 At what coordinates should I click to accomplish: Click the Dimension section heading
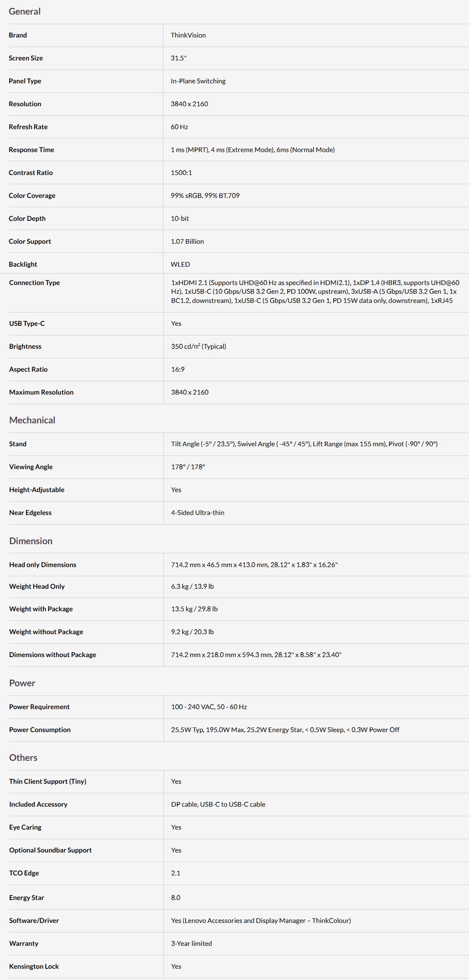30,541
